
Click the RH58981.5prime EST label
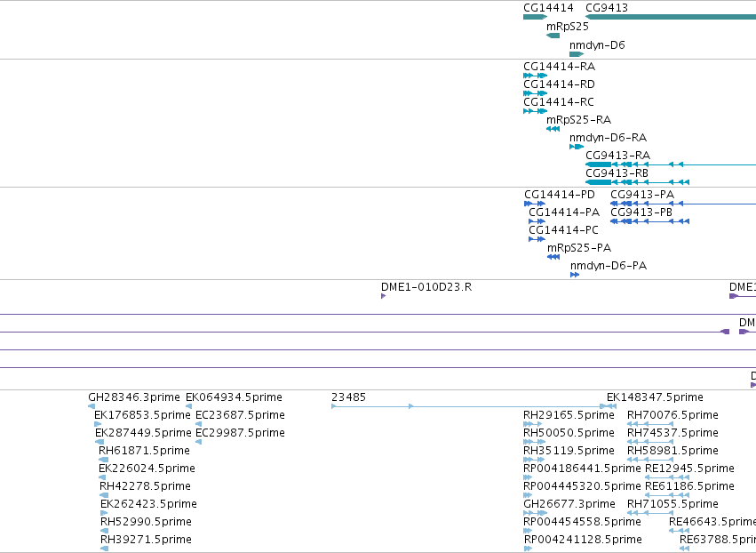click(x=672, y=451)
